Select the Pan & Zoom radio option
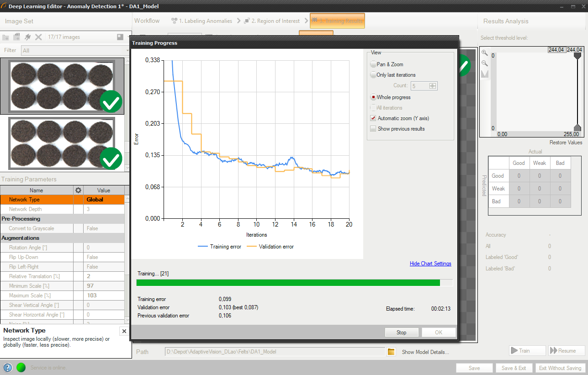588x375 pixels. coord(374,64)
